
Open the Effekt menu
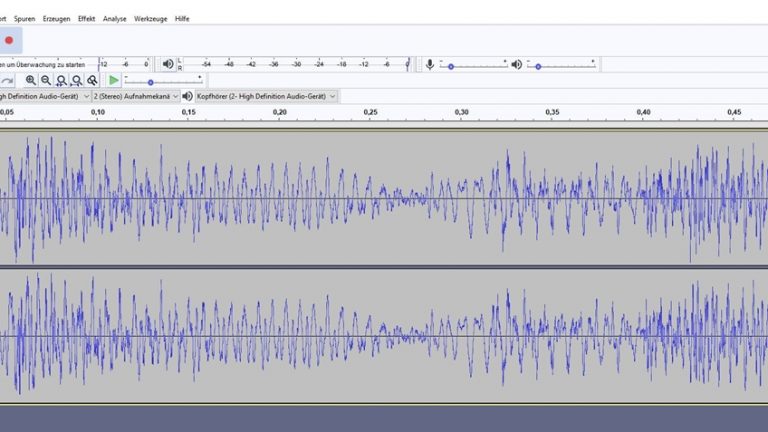pyautogui.click(x=86, y=19)
